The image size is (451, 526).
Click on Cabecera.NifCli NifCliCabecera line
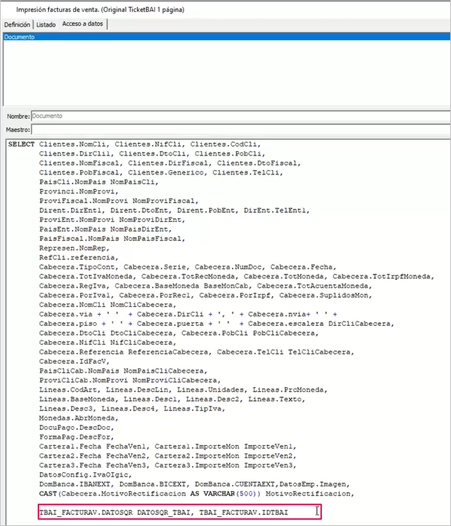[x=107, y=343]
